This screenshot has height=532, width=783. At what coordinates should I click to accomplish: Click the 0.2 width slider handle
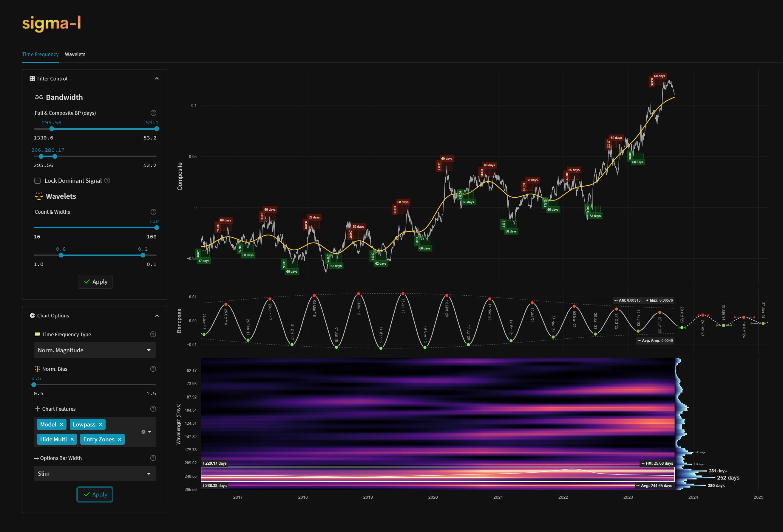coord(143,255)
